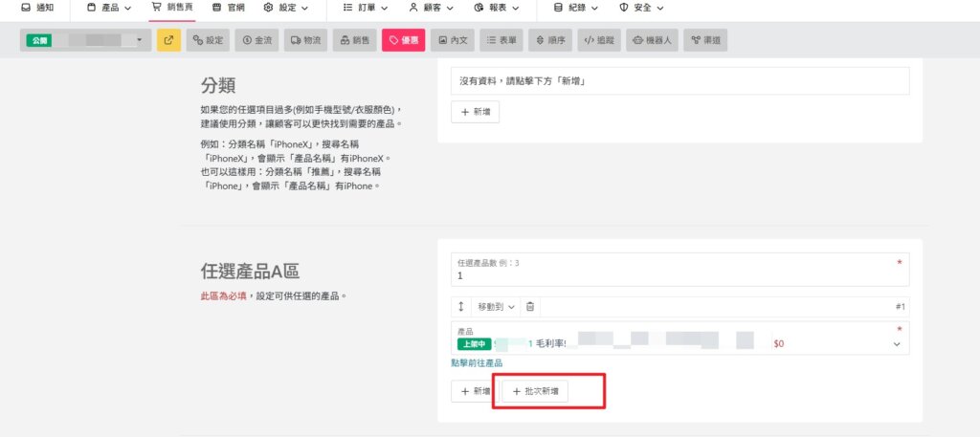The height and width of the screenshot is (437, 980).
Task: Click 新增 button under the category section
Action: click(475, 112)
